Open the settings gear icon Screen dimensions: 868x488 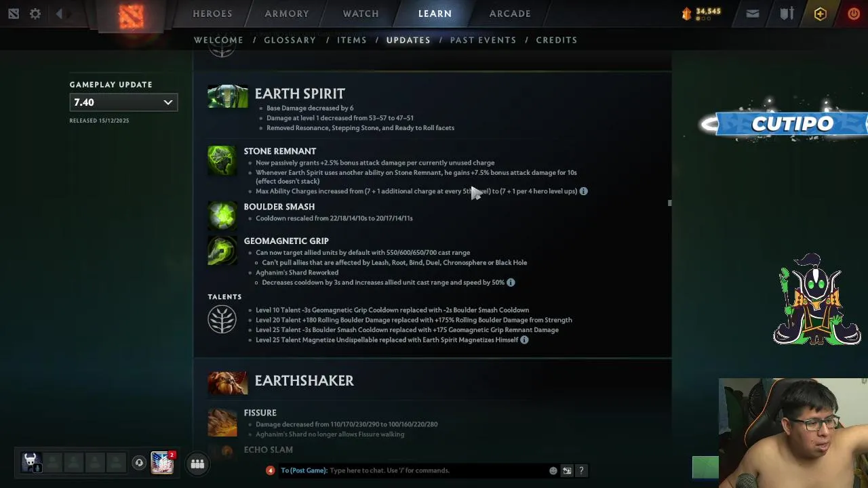(35, 14)
